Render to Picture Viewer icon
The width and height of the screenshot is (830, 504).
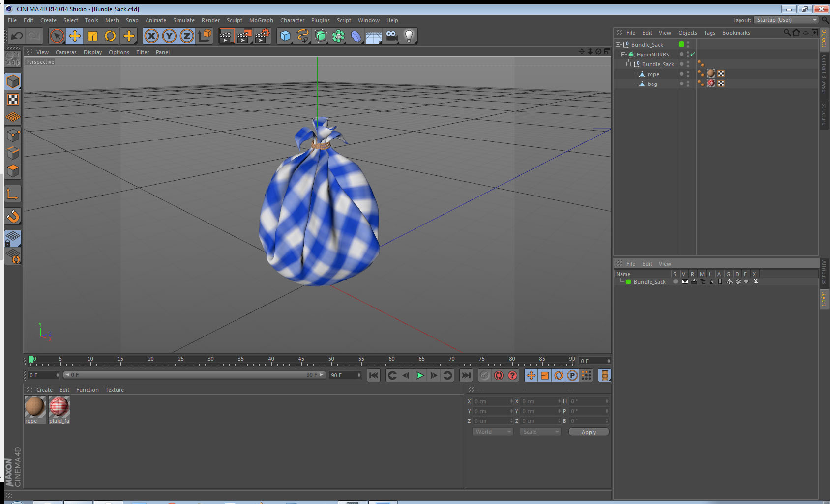(244, 36)
